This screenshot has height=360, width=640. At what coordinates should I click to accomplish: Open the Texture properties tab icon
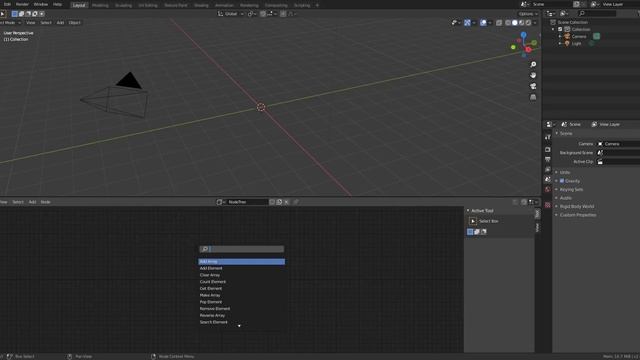coord(548,205)
